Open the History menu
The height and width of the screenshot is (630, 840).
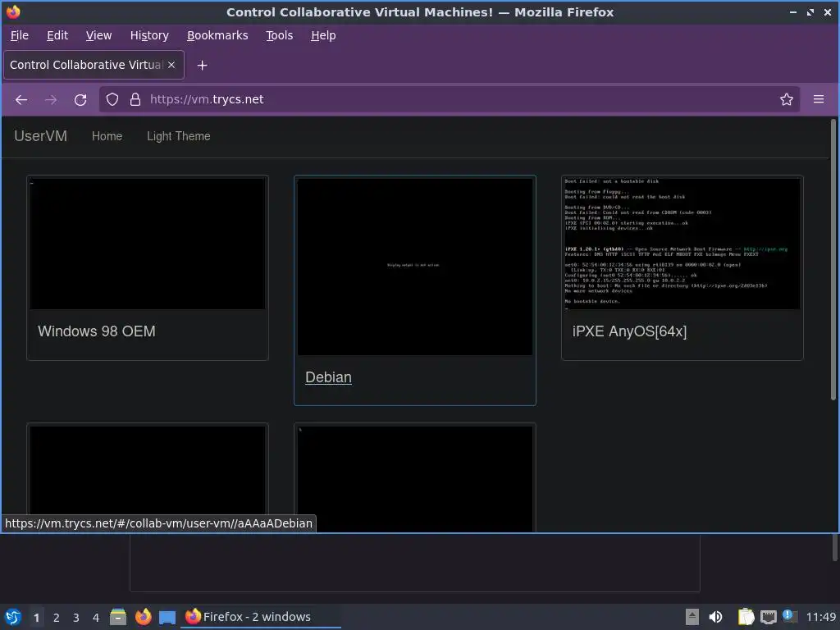point(149,35)
